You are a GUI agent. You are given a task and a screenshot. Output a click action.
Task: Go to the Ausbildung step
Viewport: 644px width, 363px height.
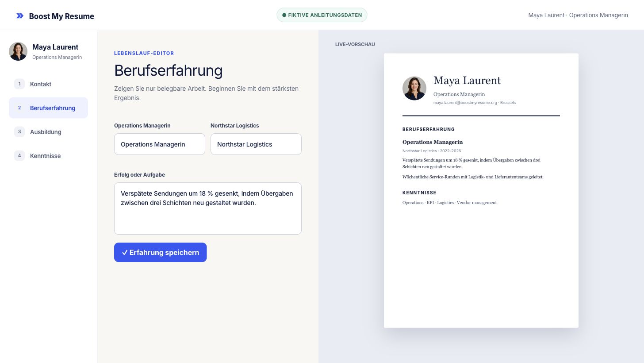[48, 132]
